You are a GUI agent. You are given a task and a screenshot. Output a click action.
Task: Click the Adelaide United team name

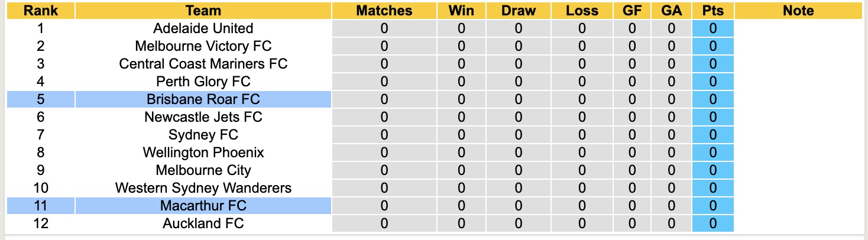pos(203,28)
